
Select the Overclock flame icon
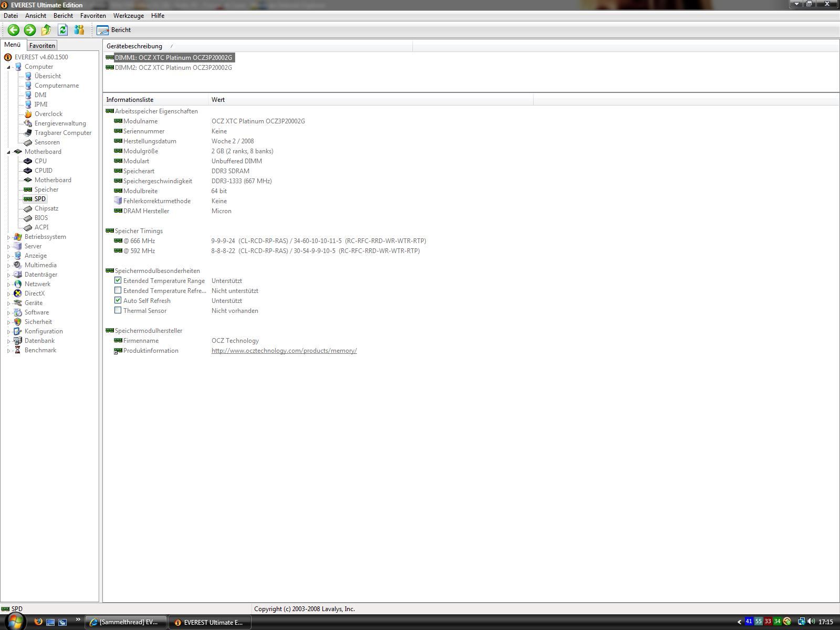coord(28,114)
